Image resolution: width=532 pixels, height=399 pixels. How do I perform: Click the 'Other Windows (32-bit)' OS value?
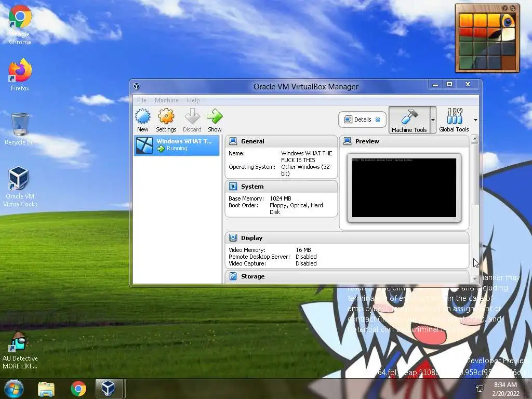coord(307,170)
